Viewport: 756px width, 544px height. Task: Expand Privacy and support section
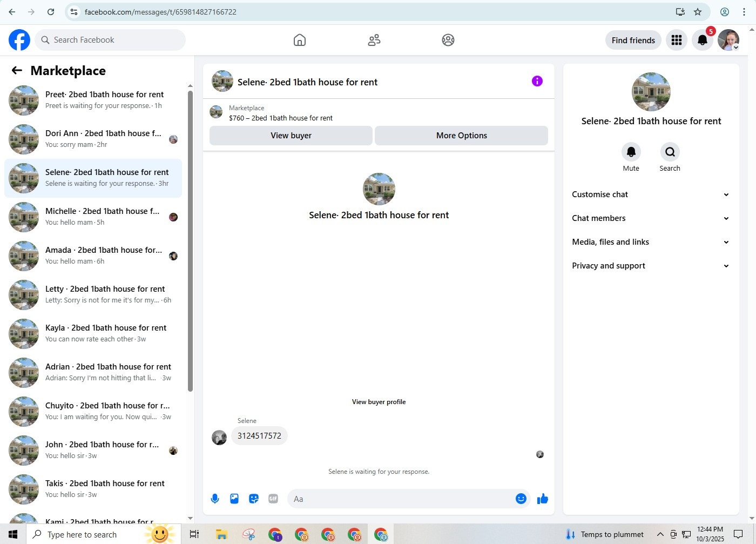coord(651,266)
